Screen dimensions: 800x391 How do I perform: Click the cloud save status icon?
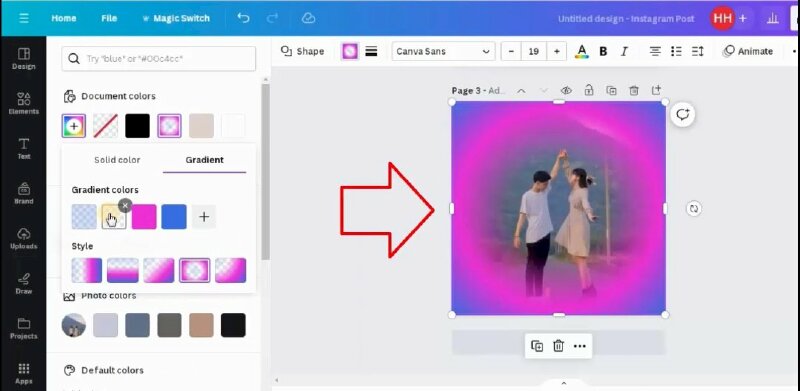pyautogui.click(x=308, y=18)
